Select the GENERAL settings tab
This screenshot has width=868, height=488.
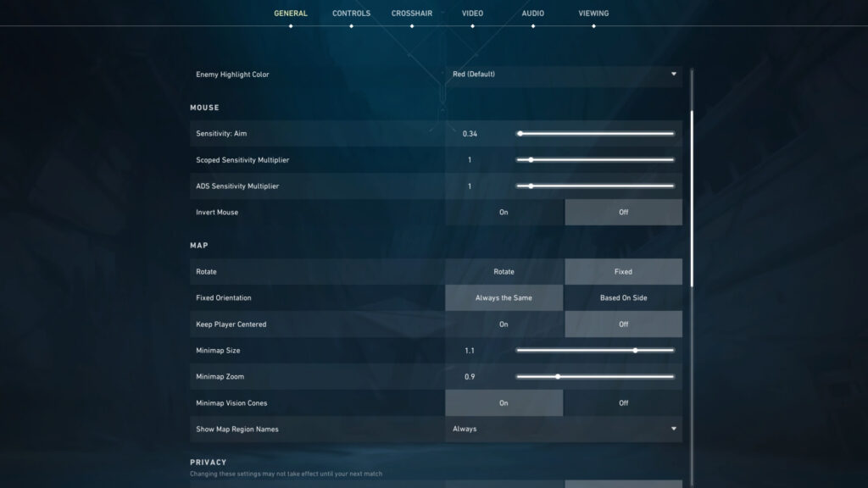coord(290,13)
